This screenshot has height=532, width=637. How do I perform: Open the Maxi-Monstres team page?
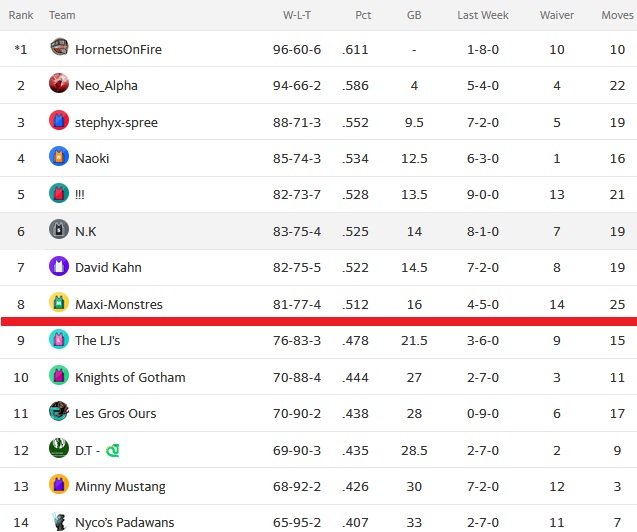[119, 304]
